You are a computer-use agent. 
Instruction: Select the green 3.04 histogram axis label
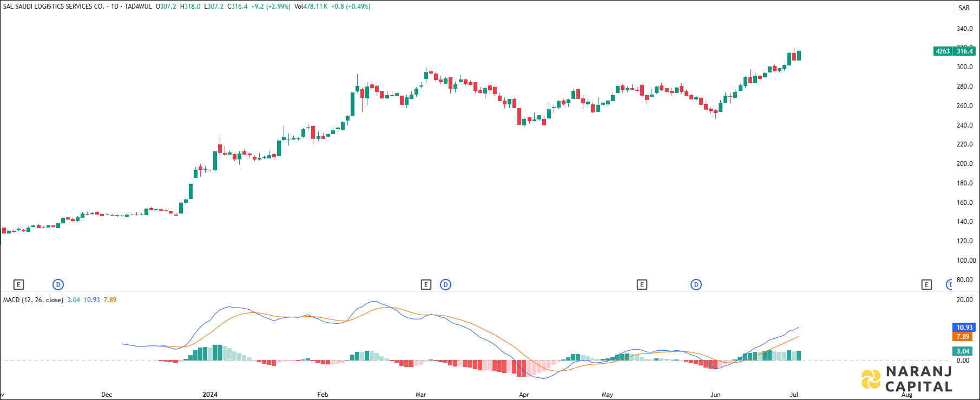[964, 351]
